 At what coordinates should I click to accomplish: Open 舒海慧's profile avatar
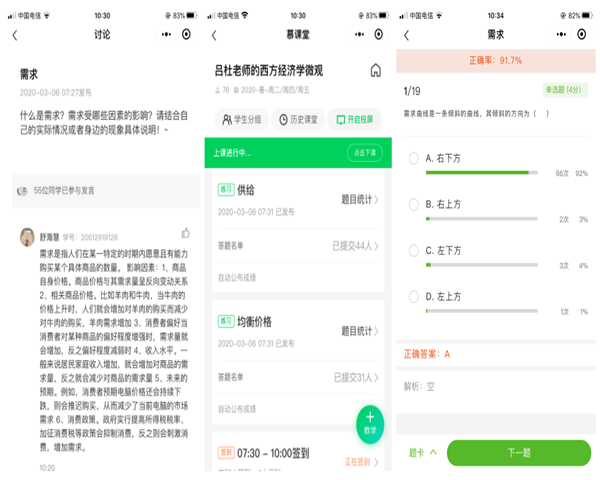click(27, 236)
